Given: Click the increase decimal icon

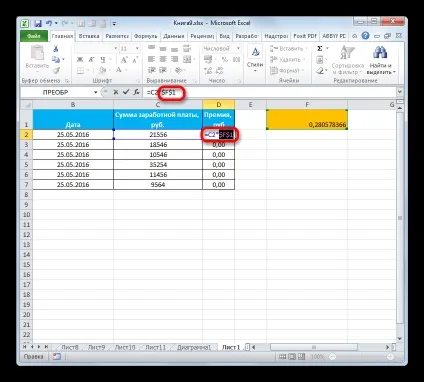Looking at the screenshot, I should [x=208, y=70].
